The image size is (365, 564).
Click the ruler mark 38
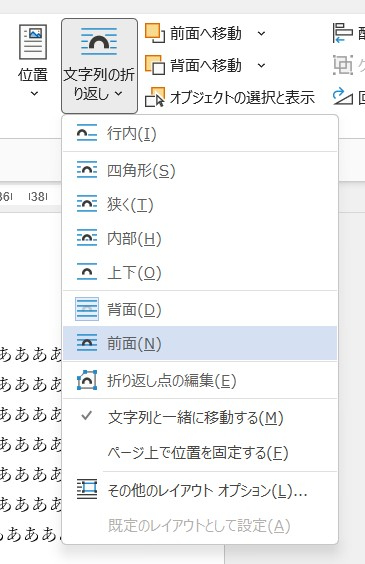click(38, 196)
